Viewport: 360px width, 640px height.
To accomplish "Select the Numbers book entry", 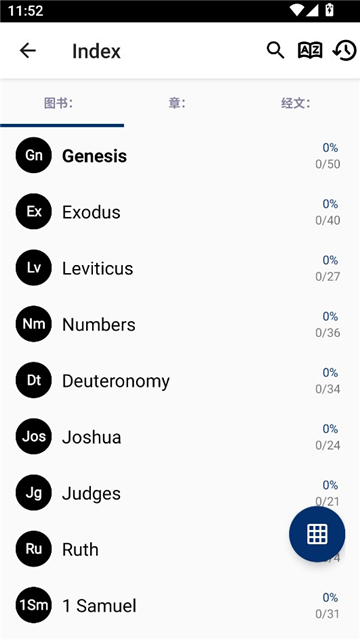I will (180, 324).
